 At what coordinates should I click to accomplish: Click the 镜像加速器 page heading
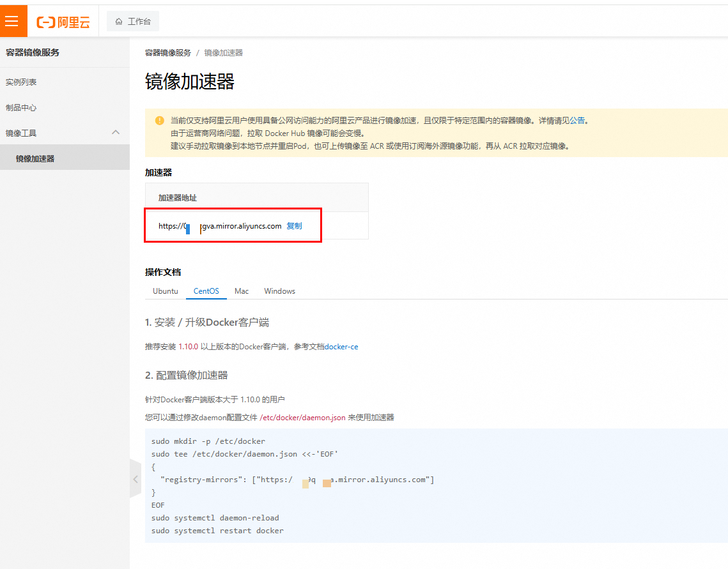point(189,81)
